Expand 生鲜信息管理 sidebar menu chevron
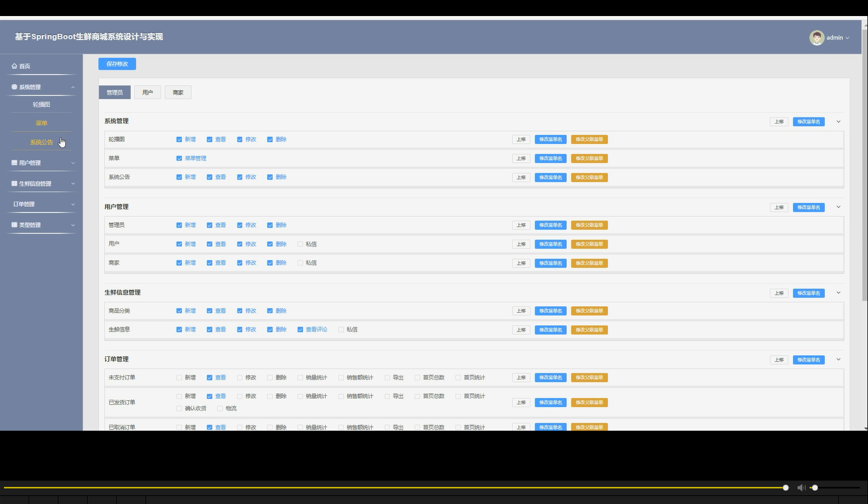868x504 pixels. click(x=73, y=183)
